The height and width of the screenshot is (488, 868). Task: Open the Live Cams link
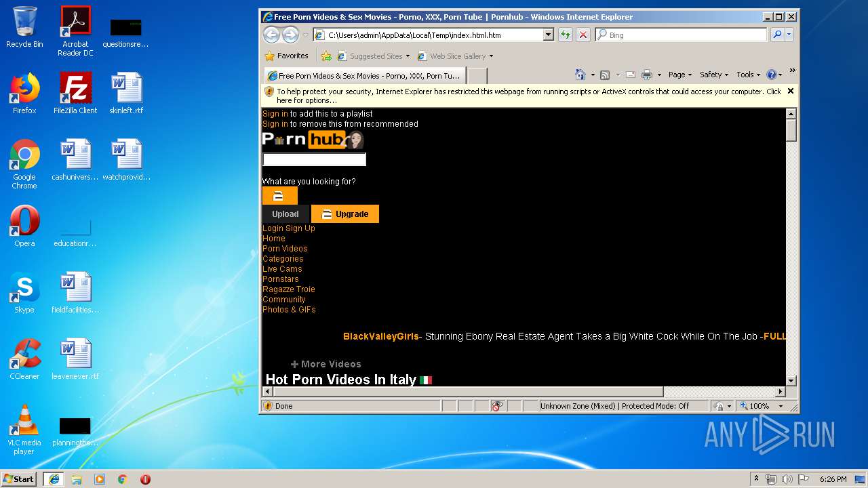(x=282, y=269)
